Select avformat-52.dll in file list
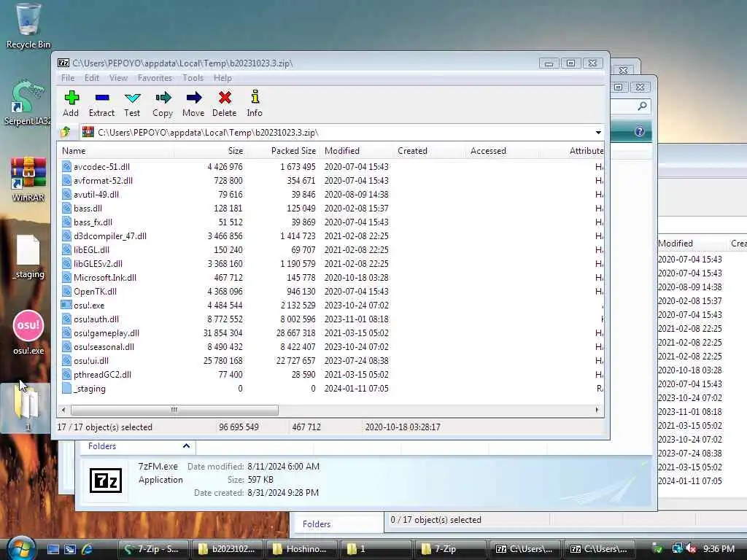 point(103,181)
